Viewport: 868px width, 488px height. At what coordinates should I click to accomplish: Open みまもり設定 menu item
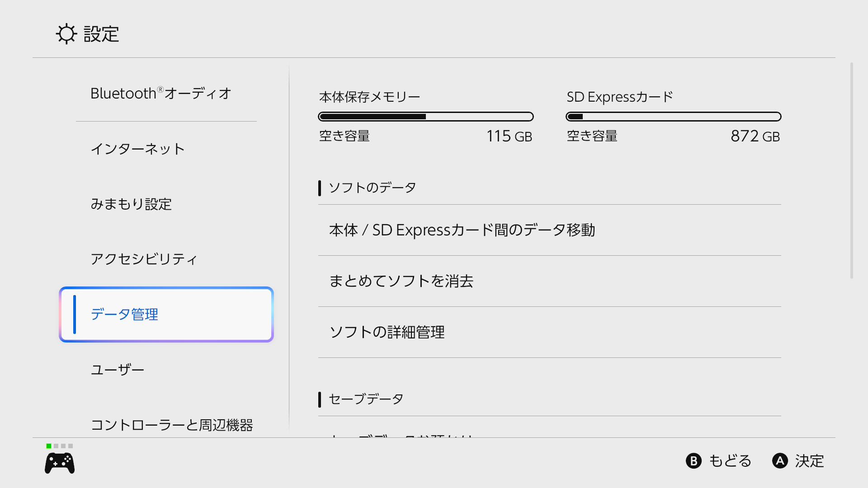[x=131, y=204]
